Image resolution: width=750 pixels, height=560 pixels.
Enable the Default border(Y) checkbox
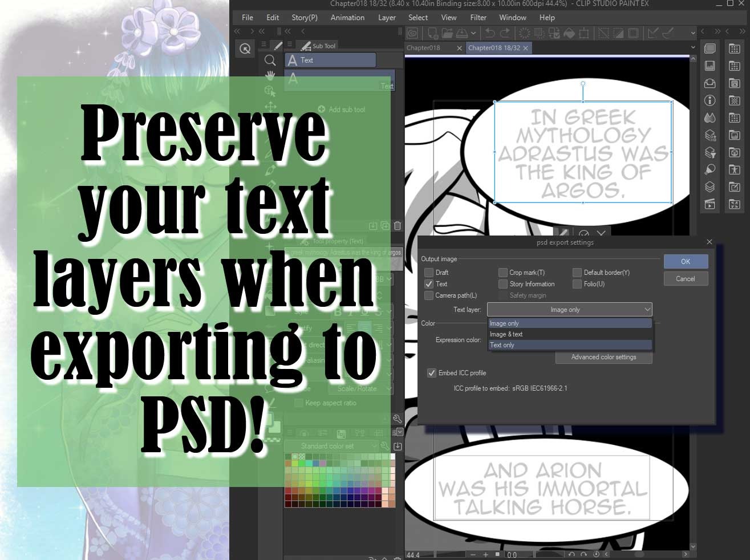[577, 273]
